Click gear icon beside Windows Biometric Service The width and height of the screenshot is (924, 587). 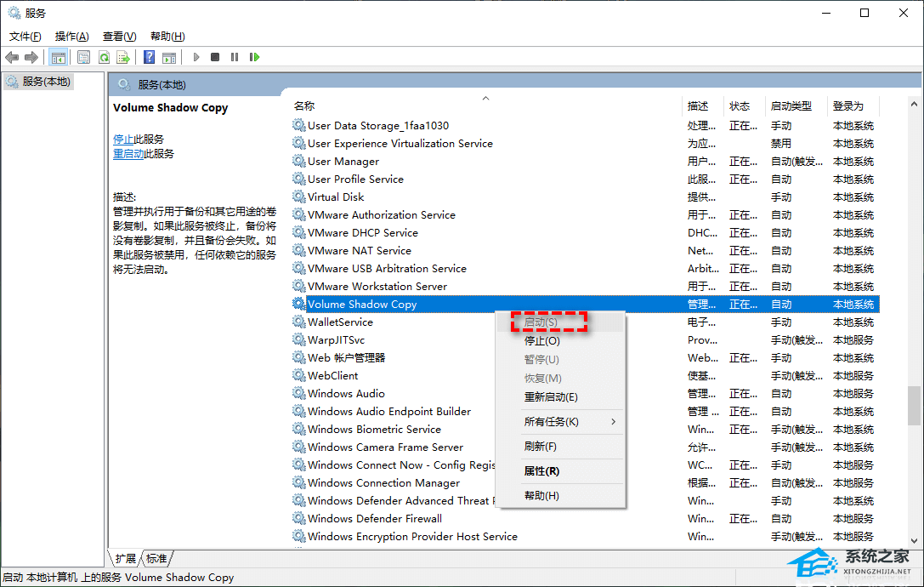click(298, 429)
